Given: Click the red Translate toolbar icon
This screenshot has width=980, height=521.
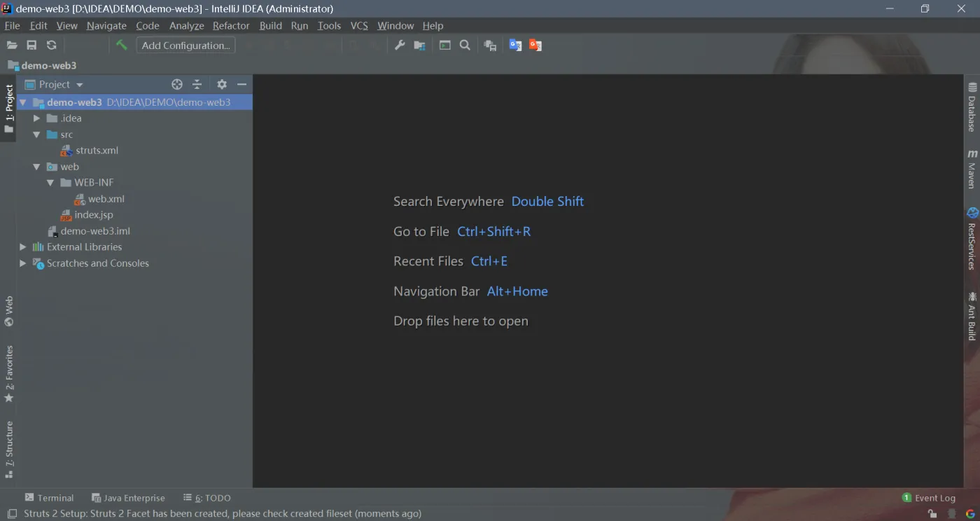Looking at the screenshot, I should pyautogui.click(x=535, y=46).
